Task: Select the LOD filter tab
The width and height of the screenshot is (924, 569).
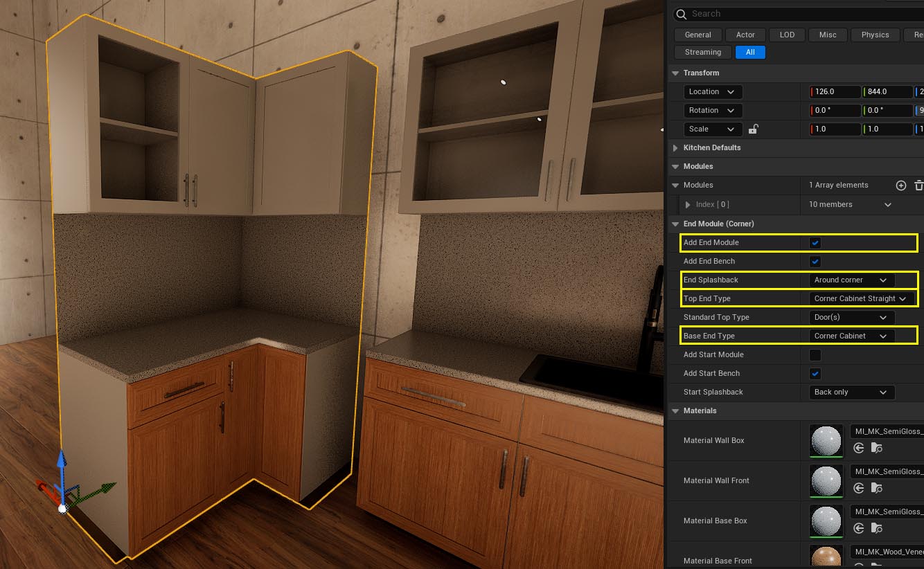Action: click(x=787, y=35)
